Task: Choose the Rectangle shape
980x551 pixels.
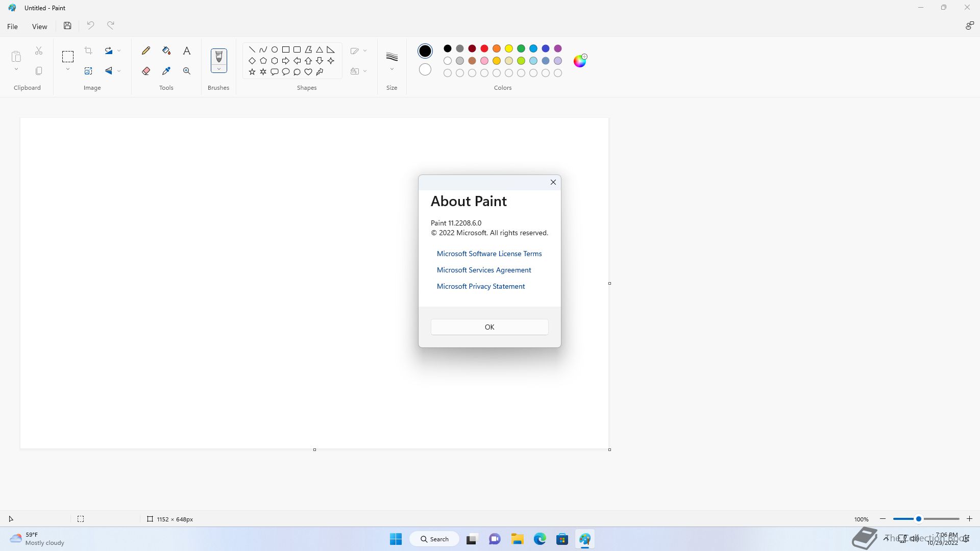Action: pyautogui.click(x=286, y=49)
